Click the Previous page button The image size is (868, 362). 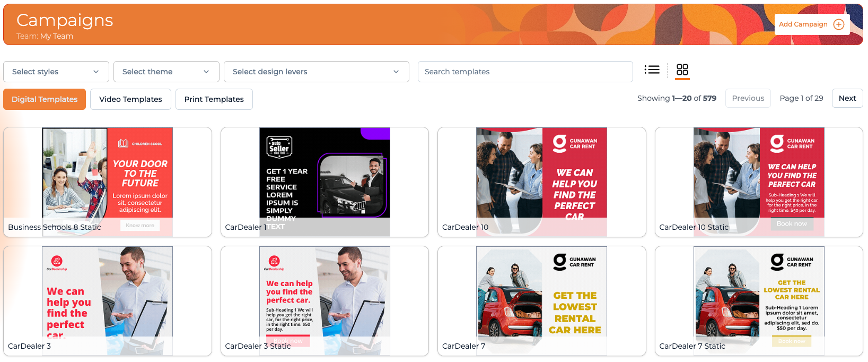coord(748,98)
